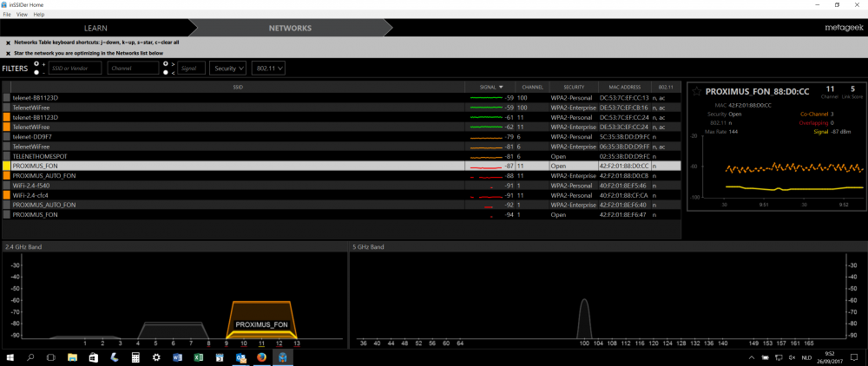The height and width of the screenshot is (366, 868).
Task: Sort by the SIGNAL column header
Action: (490, 87)
